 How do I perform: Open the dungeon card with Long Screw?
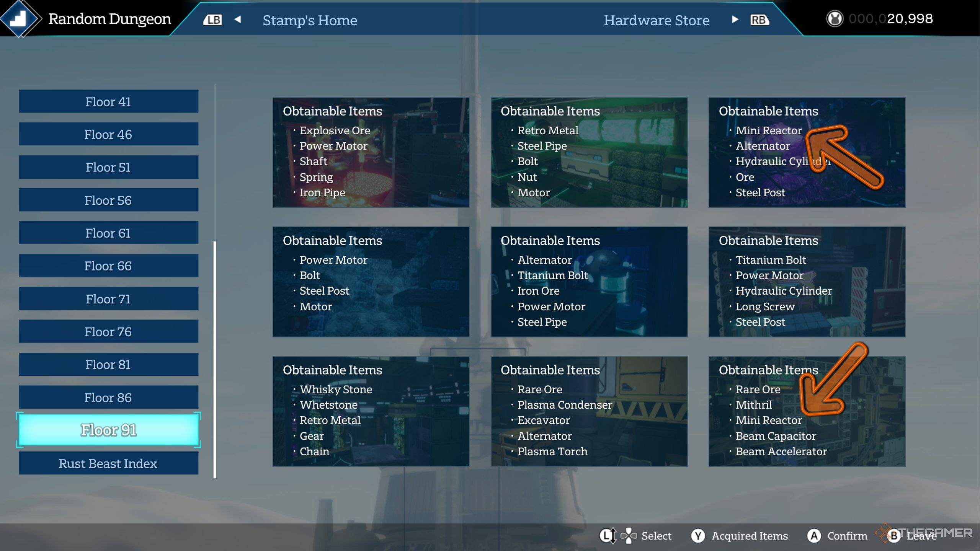coord(807,282)
